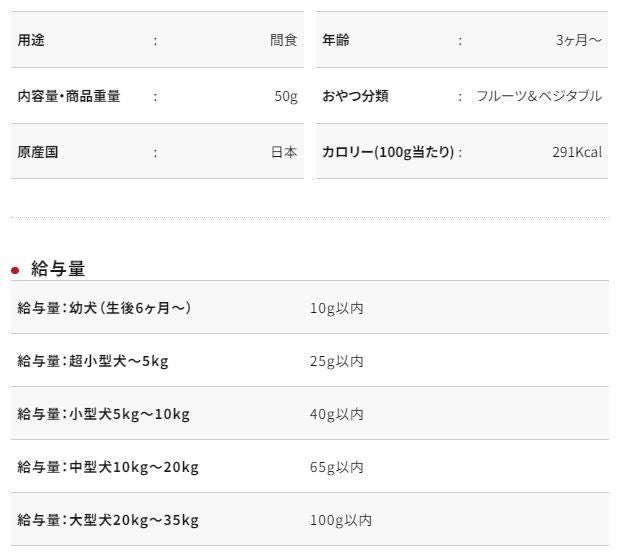Click the value '10g以内'
The height and width of the screenshot is (559, 617).
click(x=336, y=308)
